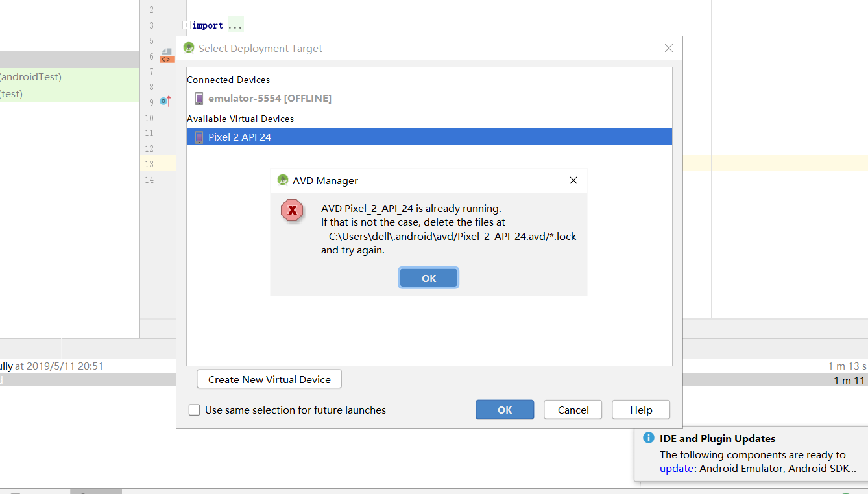The height and width of the screenshot is (494, 868).
Task: Click the Android icon in AVD Manager title
Action: [282, 180]
